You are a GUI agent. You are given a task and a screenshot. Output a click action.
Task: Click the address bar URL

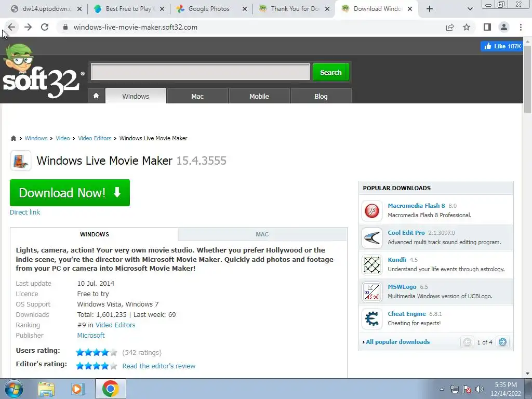136,27
